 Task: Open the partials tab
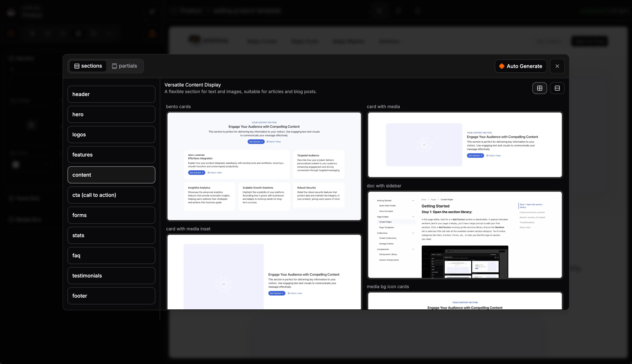click(124, 66)
